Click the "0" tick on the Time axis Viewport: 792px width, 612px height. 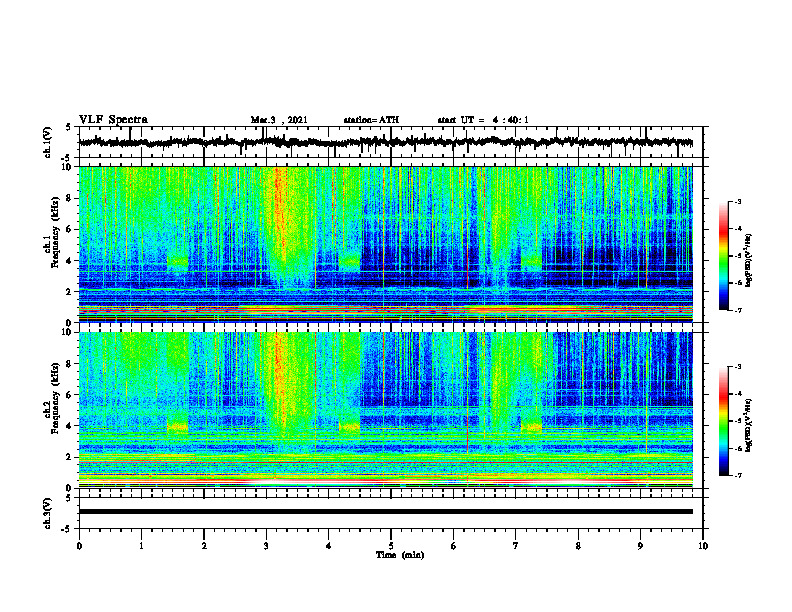click(79, 546)
